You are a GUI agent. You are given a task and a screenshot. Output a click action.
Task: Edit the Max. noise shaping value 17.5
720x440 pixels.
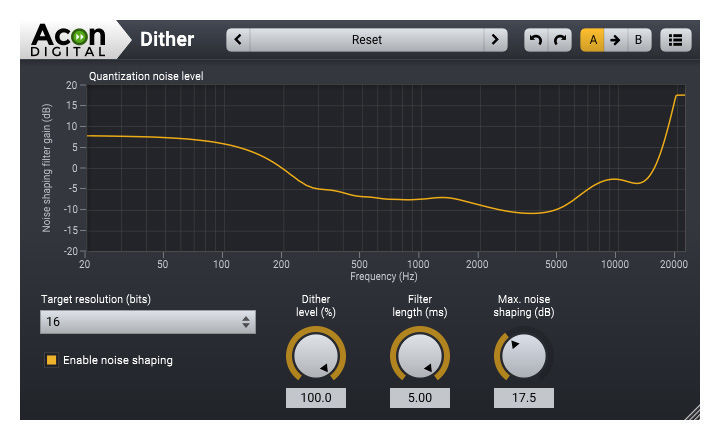pyautogui.click(x=524, y=398)
